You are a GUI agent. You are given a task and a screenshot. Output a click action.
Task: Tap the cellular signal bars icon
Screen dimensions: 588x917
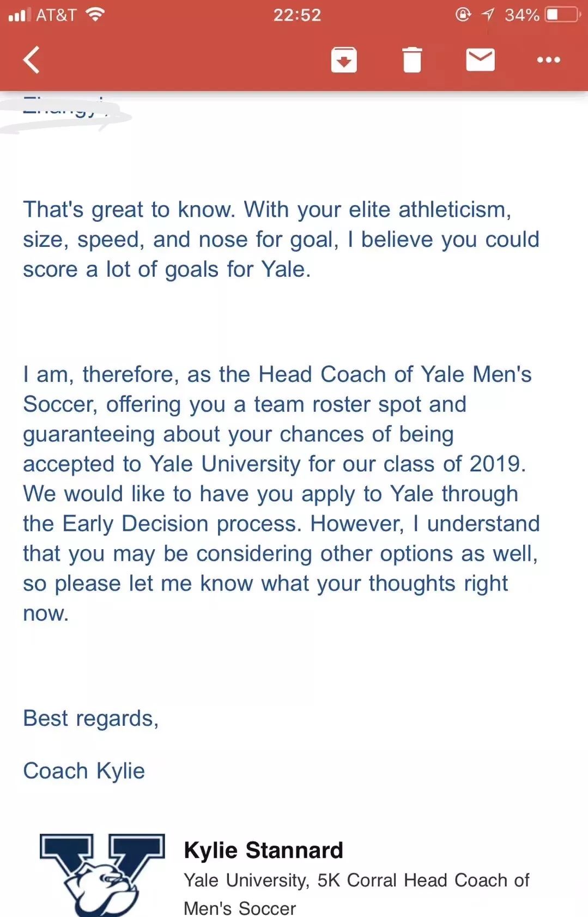click(x=19, y=15)
